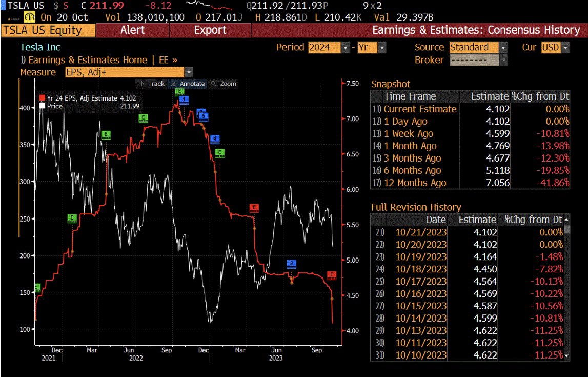This screenshot has height=377, width=588.
Task: Click the 10/10/2023 date in revision history
Action: (x=421, y=355)
